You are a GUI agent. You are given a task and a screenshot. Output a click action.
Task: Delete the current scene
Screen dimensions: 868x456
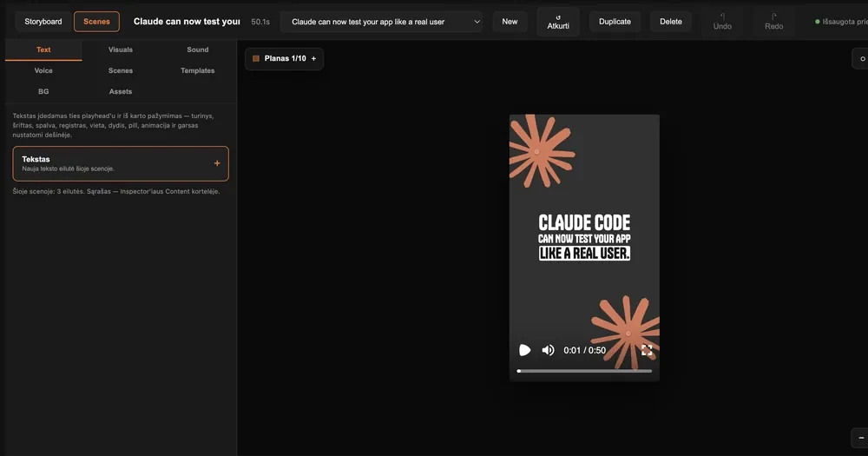point(670,22)
